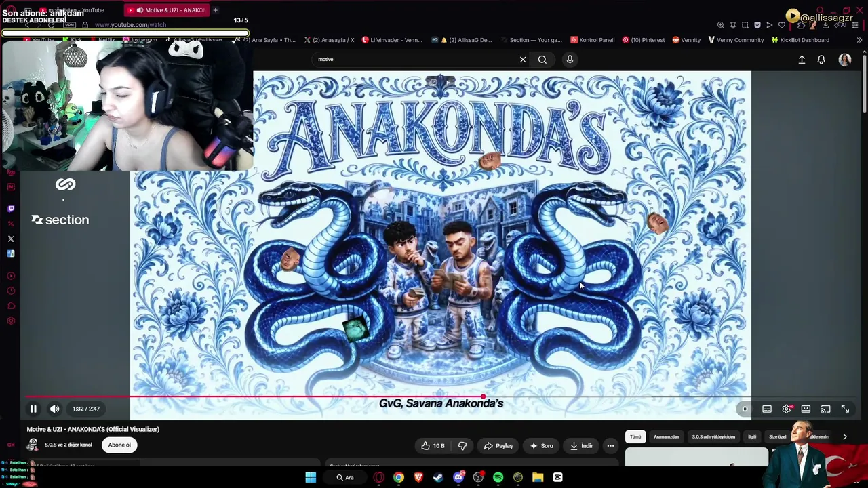This screenshot has height=488, width=868.
Task: Open the three-dot more actions menu
Action: point(610,445)
